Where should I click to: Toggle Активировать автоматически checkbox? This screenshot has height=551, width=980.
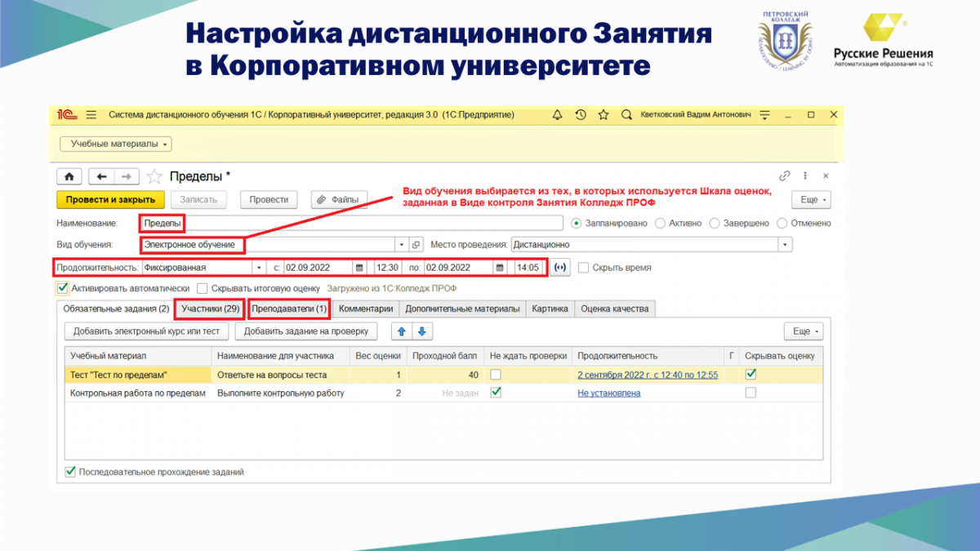coord(63,288)
